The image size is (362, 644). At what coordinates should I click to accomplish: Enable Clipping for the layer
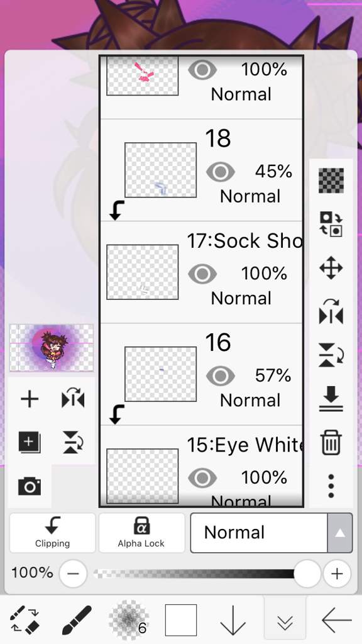point(53,533)
